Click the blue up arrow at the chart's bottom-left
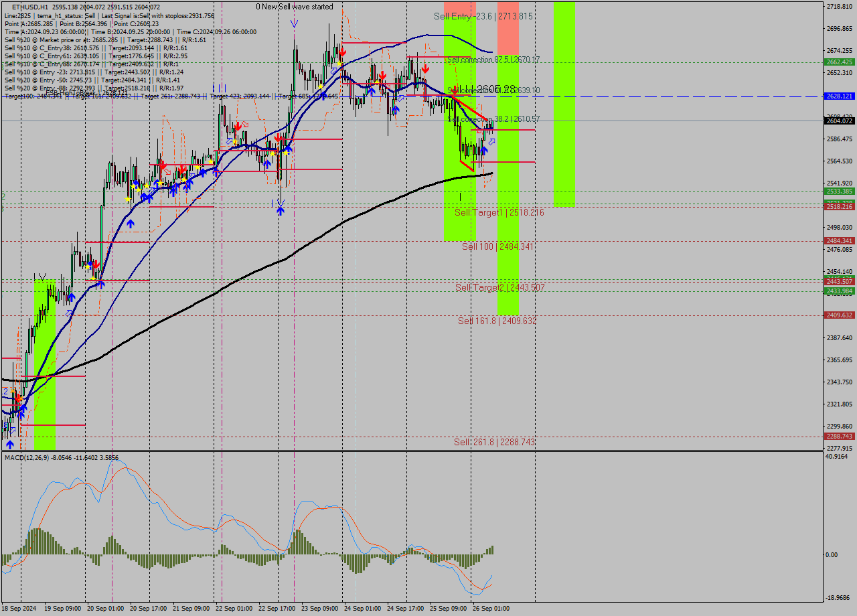 9,443
